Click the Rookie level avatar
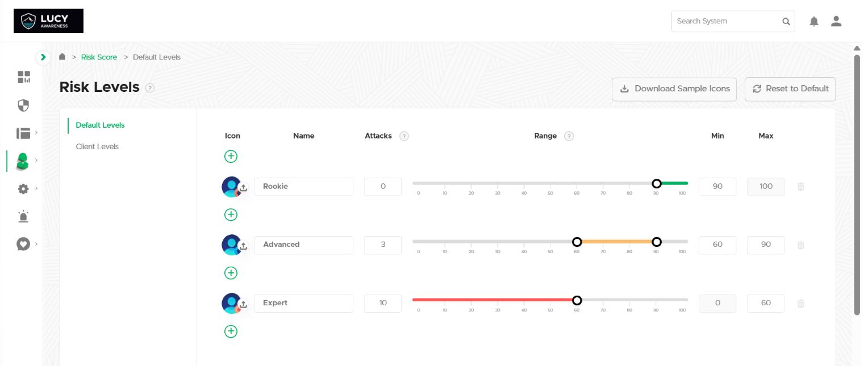Screen dimensions: 868x366 [x=231, y=187]
